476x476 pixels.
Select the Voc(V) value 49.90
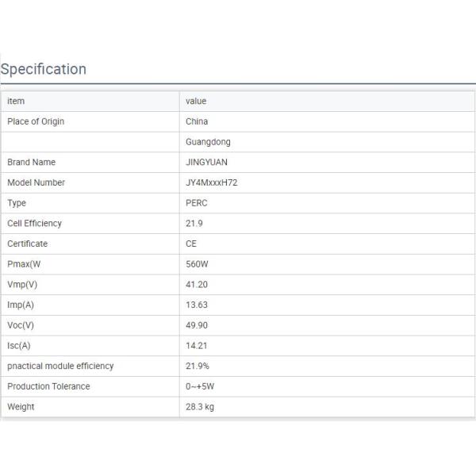[197, 325]
